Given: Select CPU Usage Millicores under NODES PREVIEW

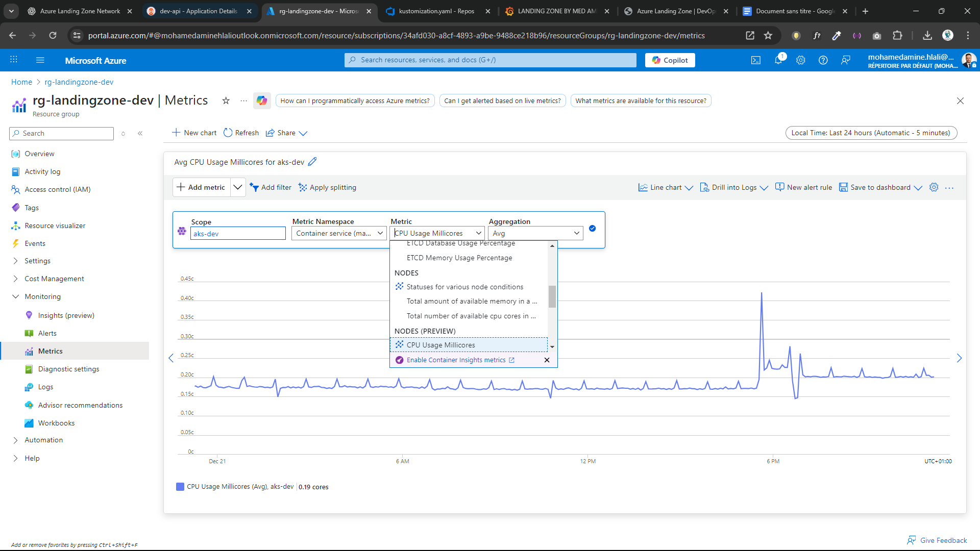Looking at the screenshot, I should (441, 344).
